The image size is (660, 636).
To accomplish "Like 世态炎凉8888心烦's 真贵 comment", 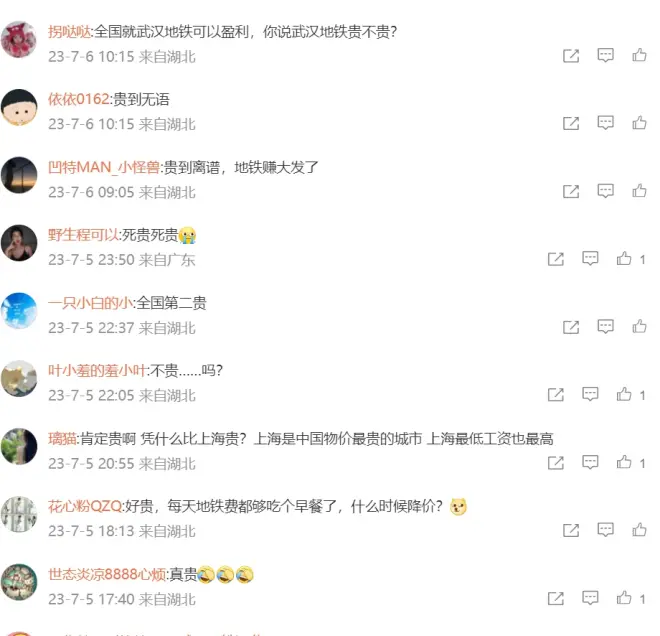I will pyautogui.click(x=624, y=598).
